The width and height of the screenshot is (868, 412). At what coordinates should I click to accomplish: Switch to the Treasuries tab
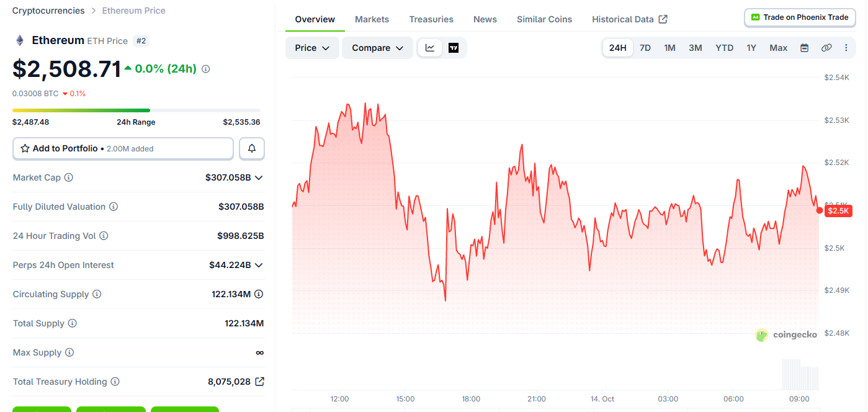coord(431,19)
